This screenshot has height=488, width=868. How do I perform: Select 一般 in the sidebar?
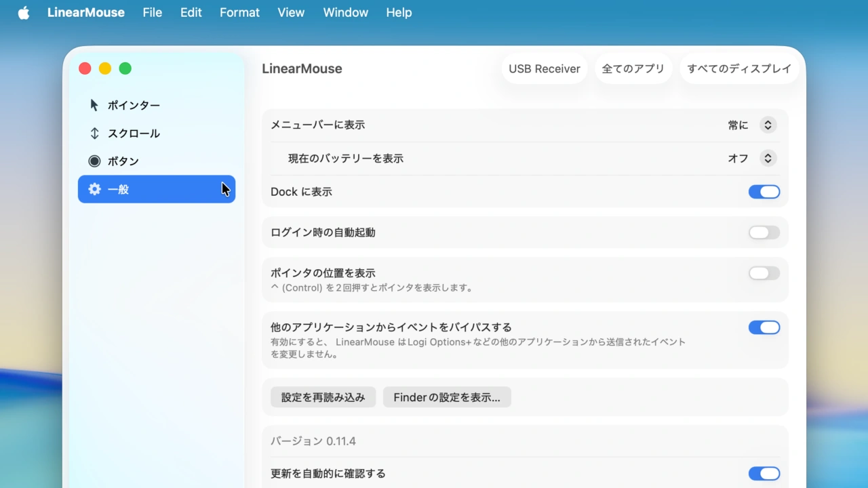(157, 189)
